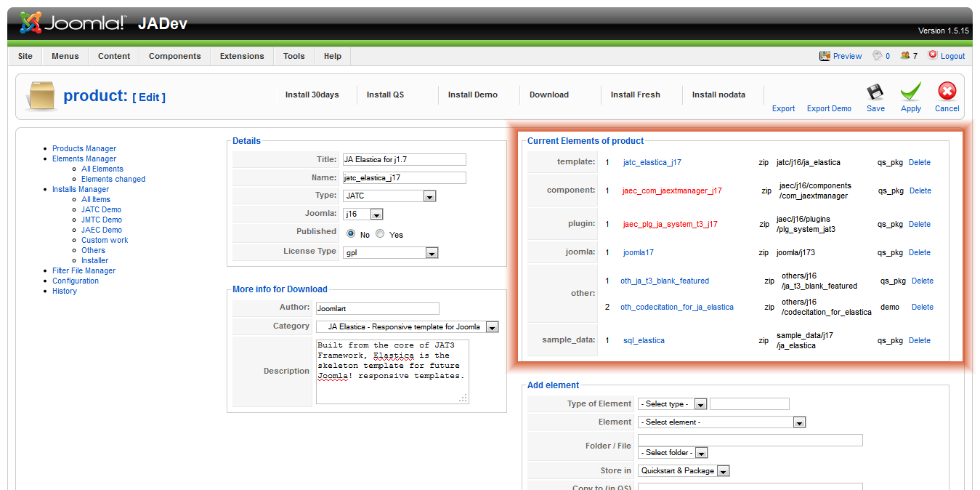The image size is (980, 490).
Task: Click the Install Demo button
Action: click(x=472, y=95)
